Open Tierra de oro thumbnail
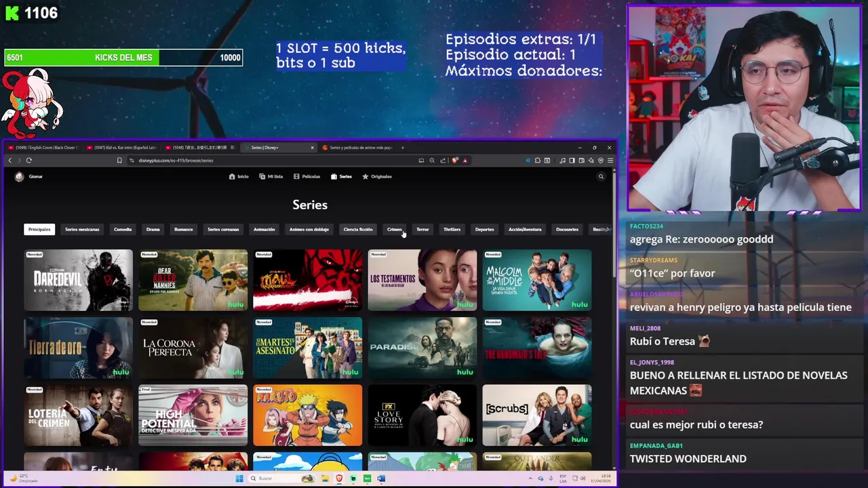868x488 pixels. tap(78, 348)
